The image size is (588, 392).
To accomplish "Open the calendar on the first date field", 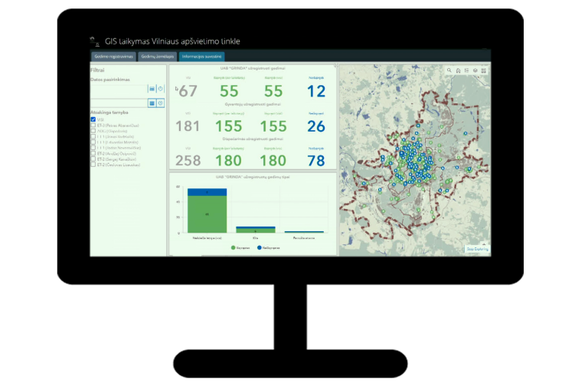I will tap(152, 89).
